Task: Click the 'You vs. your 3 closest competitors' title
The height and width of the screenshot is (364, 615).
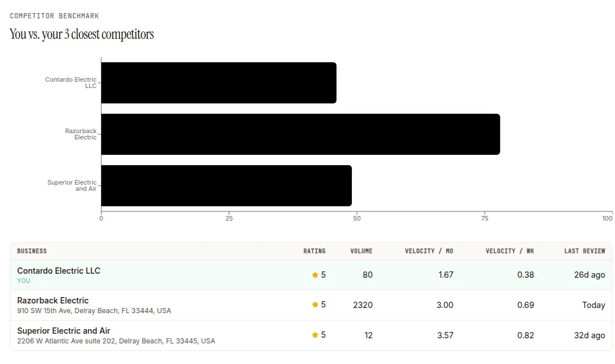Action: [82, 34]
